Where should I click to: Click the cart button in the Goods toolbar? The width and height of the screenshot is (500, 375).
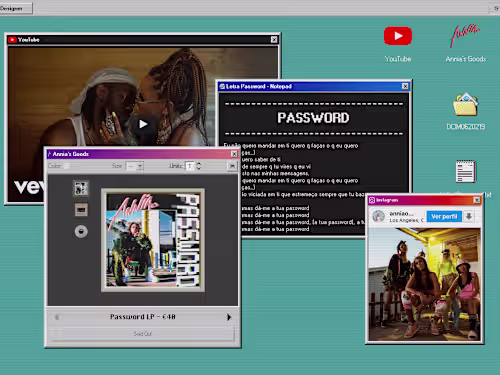pyautogui.click(x=232, y=166)
